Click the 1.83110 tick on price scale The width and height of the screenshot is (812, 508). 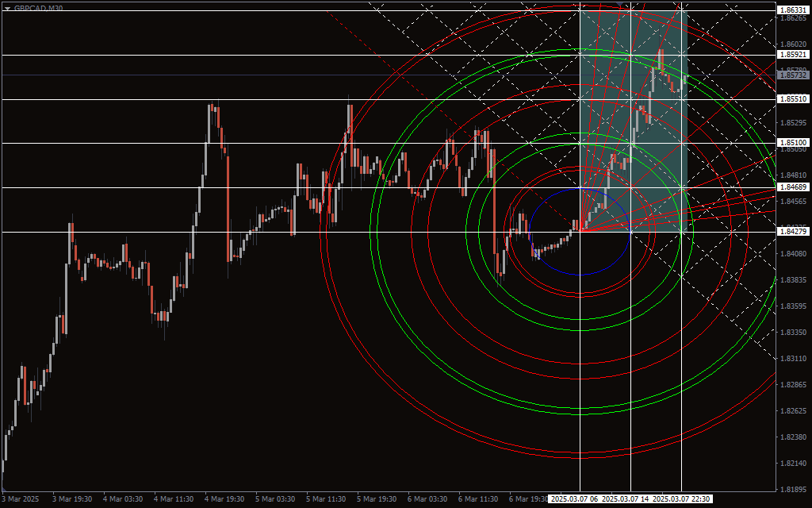pyautogui.click(x=793, y=359)
